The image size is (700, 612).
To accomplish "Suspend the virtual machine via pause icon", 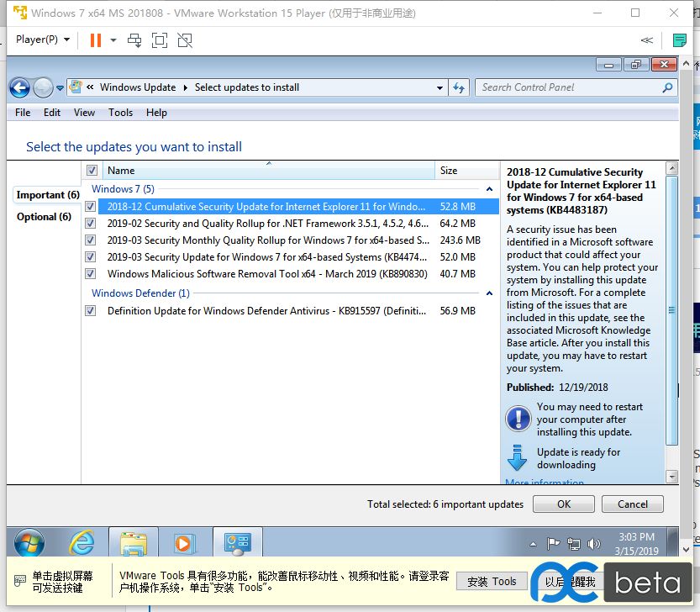I will point(94,40).
